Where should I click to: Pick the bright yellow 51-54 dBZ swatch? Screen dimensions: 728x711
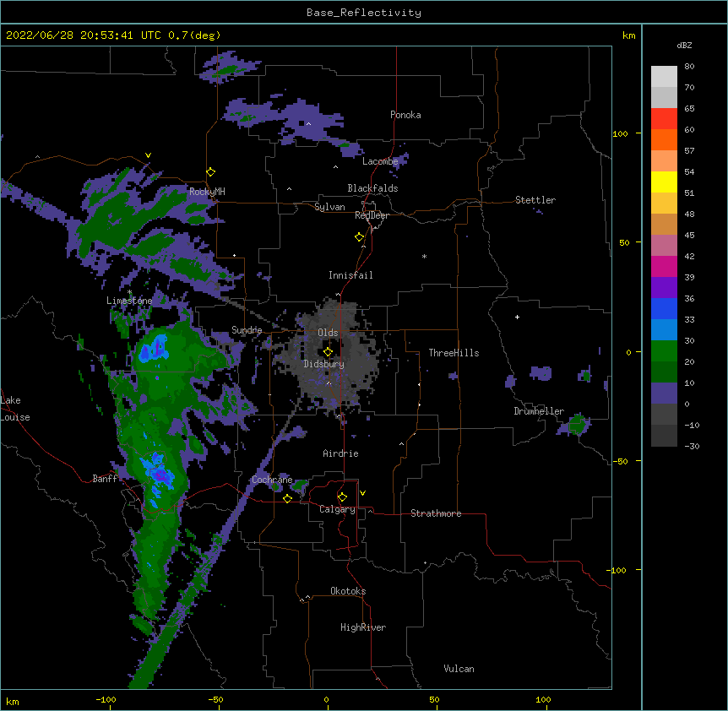664,182
